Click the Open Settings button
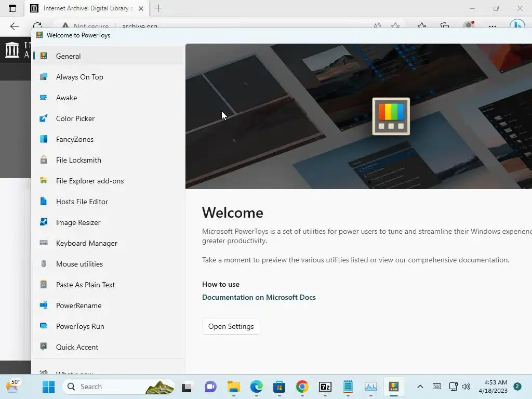This screenshot has height=399, width=532. pos(231,326)
